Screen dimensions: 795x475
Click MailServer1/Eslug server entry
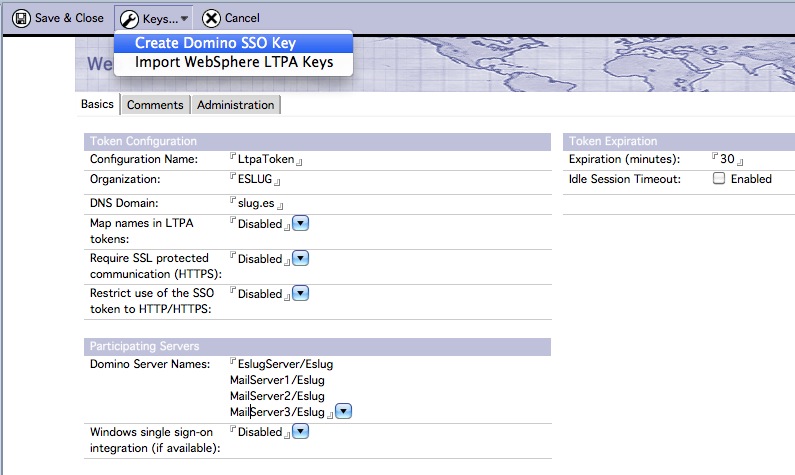coord(277,380)
